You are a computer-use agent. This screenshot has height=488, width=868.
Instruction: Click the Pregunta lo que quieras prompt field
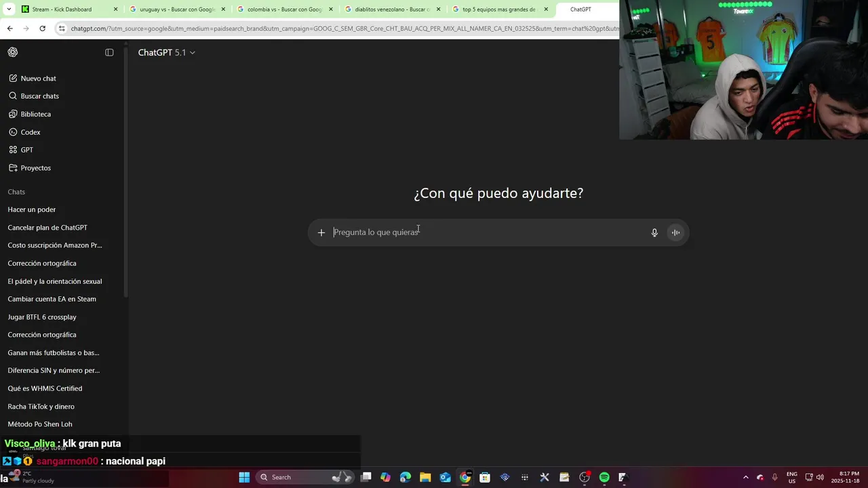(488, 232)
